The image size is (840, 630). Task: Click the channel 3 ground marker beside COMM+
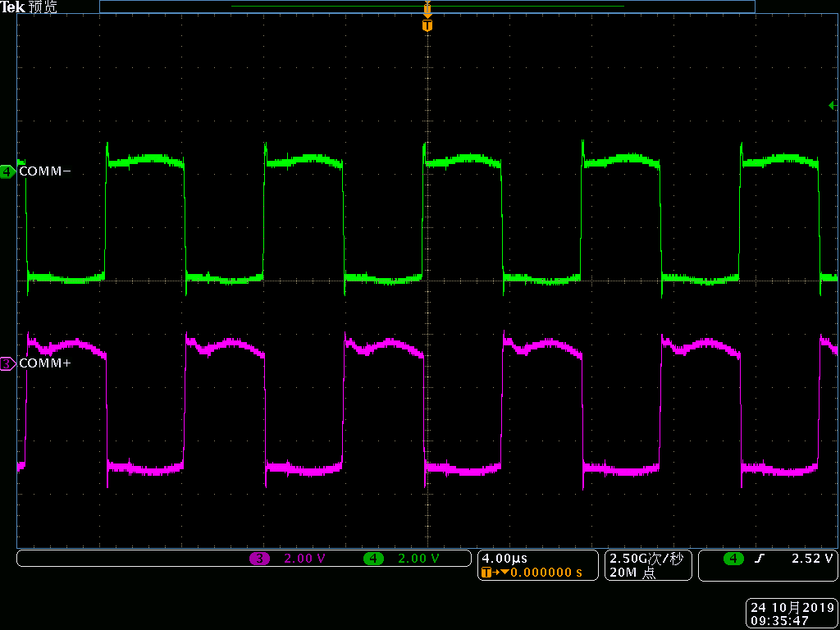(8, 363)
